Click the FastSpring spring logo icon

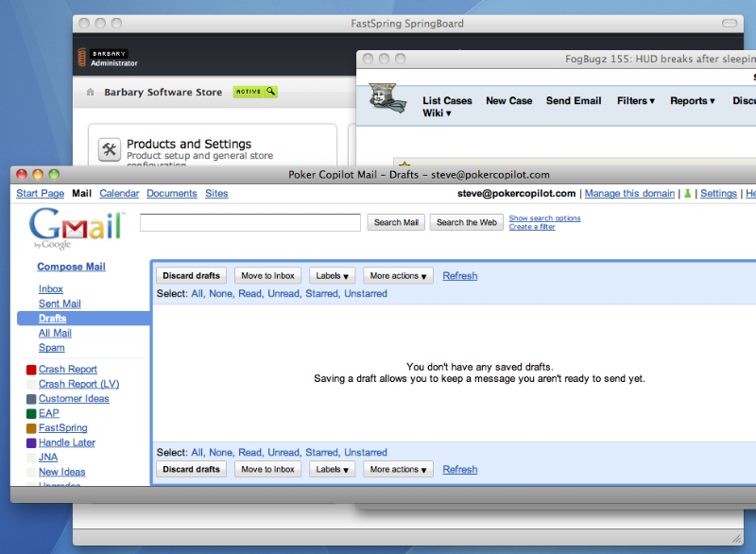coord(82,58)
